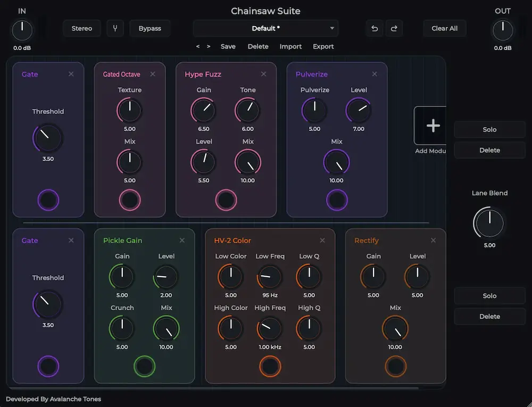
Task: Click the Rectify Mix knob
Action: 395,328
